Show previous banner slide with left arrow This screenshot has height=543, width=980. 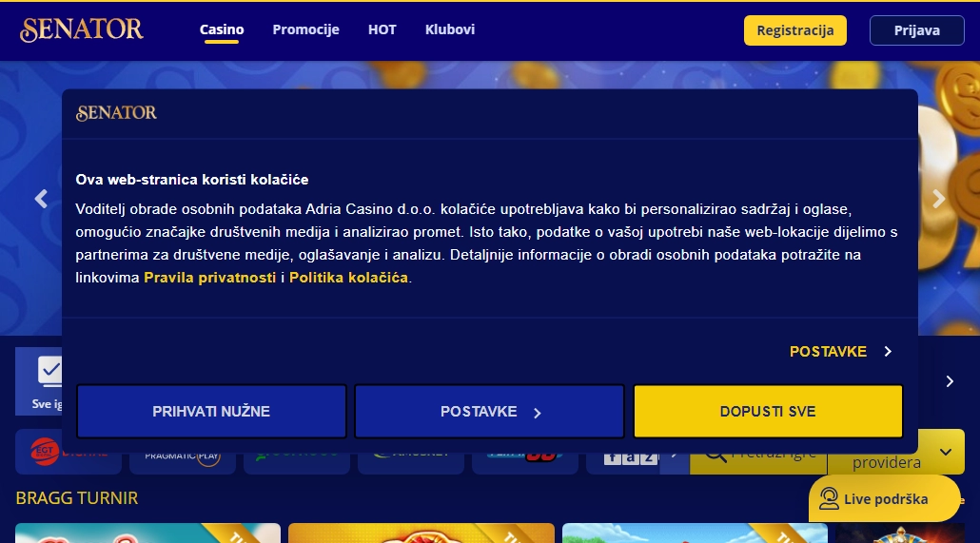point(41,199)
